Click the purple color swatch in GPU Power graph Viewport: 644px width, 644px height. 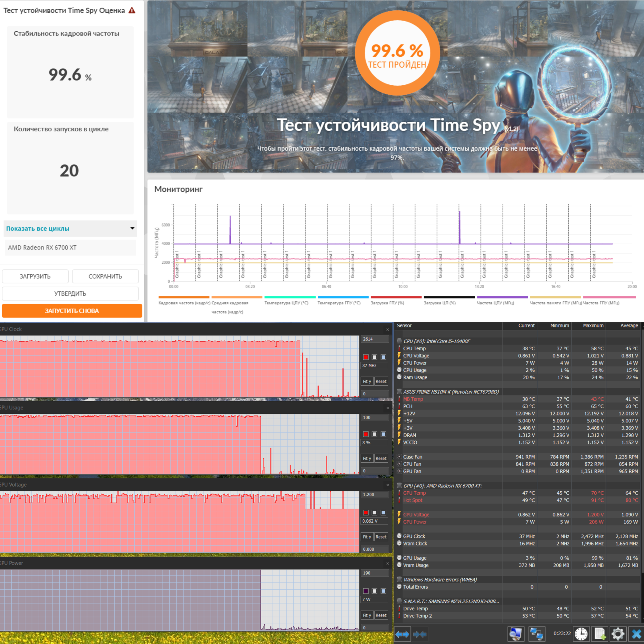point(366,591)
